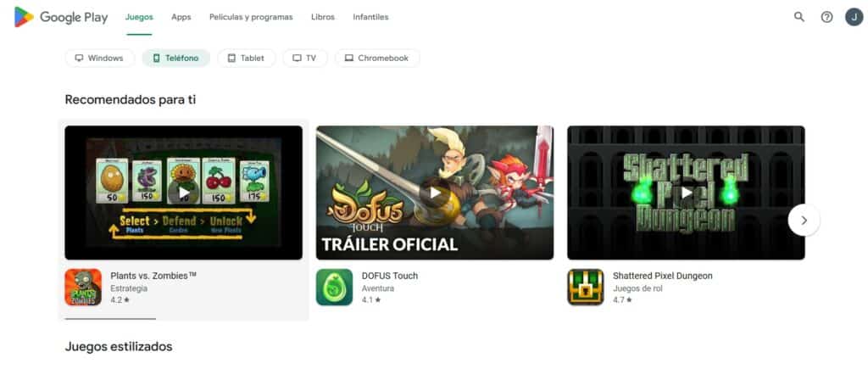Click the 4.7 star rating

tap(622, 299)
